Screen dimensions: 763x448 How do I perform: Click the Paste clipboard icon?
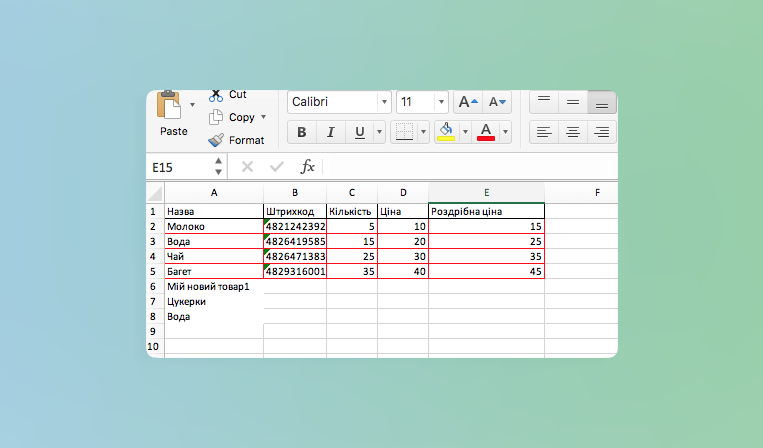(172, 106)
